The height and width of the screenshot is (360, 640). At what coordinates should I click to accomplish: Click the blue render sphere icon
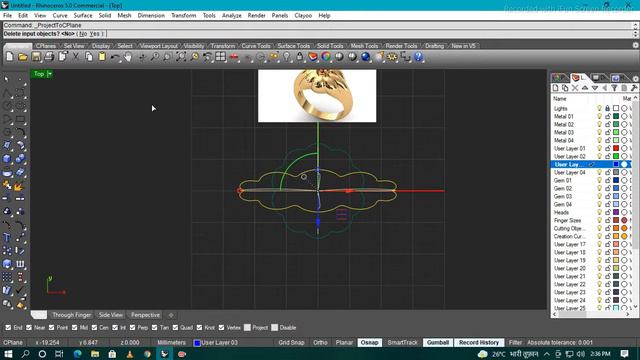[x=366, y=57]
